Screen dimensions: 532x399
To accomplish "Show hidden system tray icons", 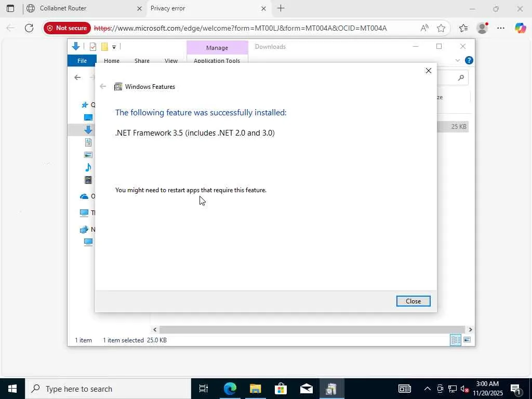I will pos(428,389).
